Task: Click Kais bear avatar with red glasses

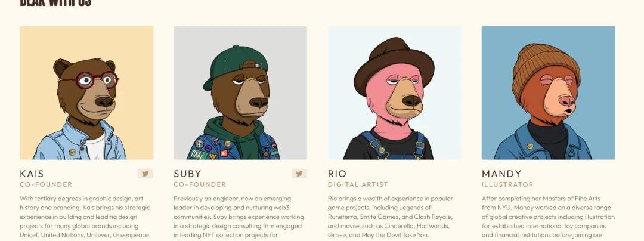Action: point(86,93)
